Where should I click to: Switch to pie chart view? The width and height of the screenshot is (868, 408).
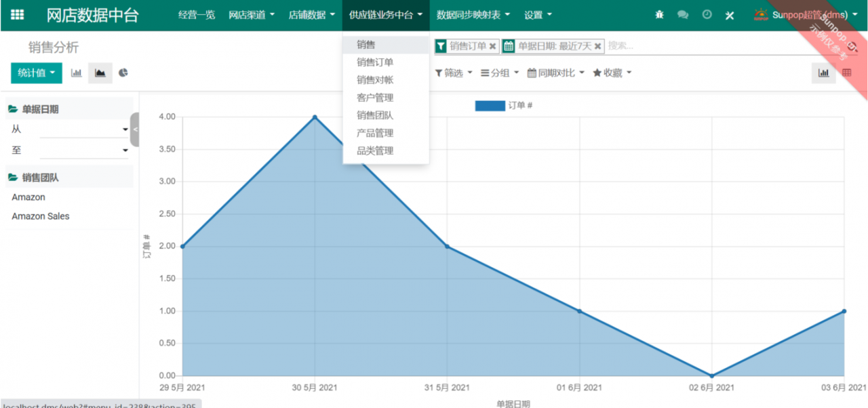pos(123,73)
